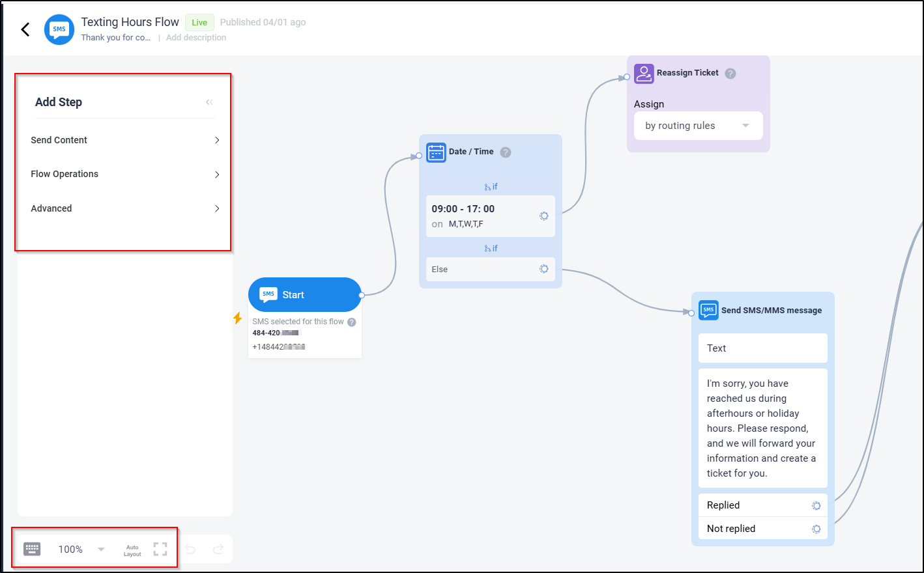
Task: Click the Date / Time node input port
Action: click(419, 156)
